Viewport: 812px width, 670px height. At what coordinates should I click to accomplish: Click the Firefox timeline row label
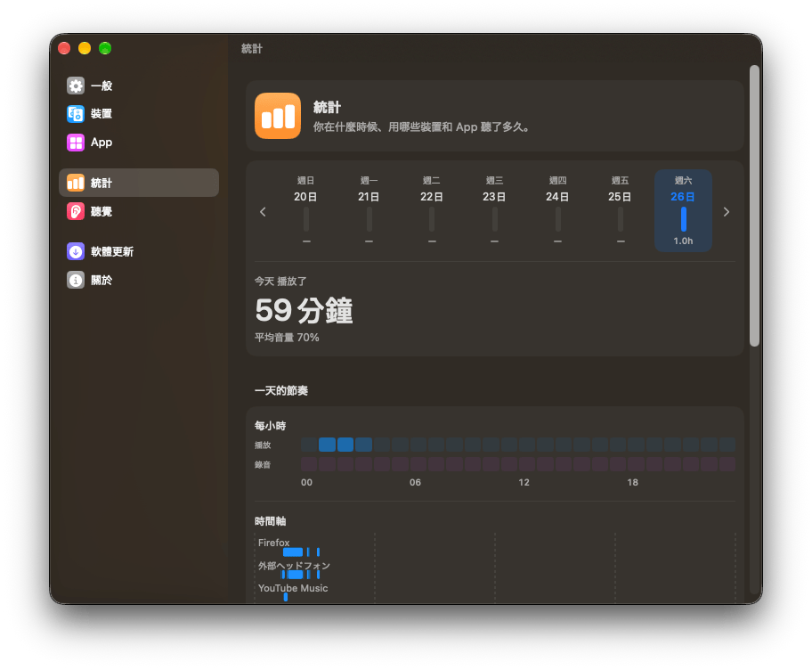274,542
